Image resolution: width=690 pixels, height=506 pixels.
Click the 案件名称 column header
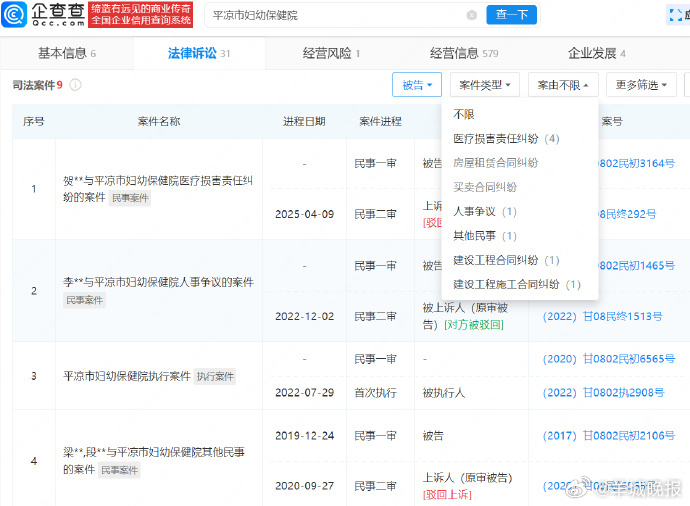pos(159,121)
